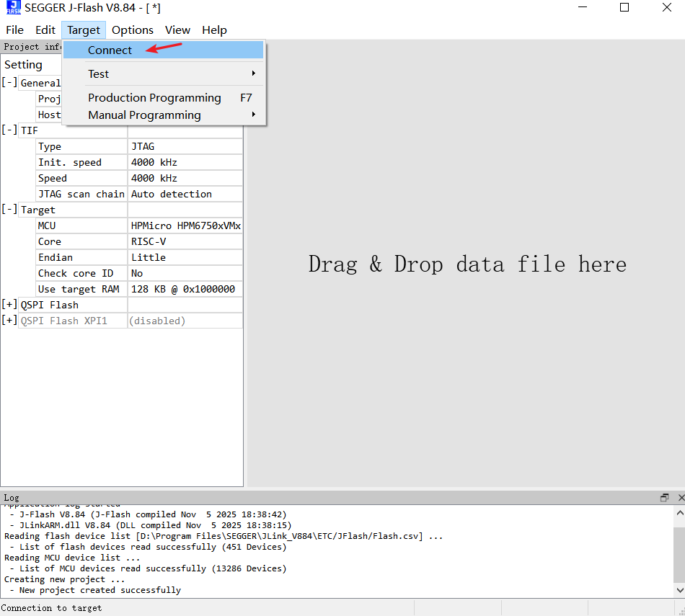The height and width of the screenshot is (616, 685).
Task: Expand the QSPI Flash group
Action: click(x=9, y=304)
